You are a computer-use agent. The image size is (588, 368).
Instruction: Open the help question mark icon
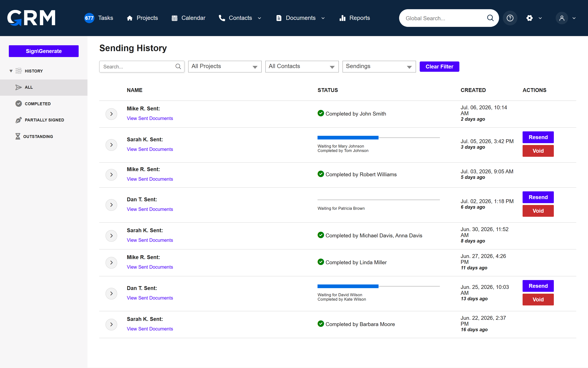(x=510, y=18)
